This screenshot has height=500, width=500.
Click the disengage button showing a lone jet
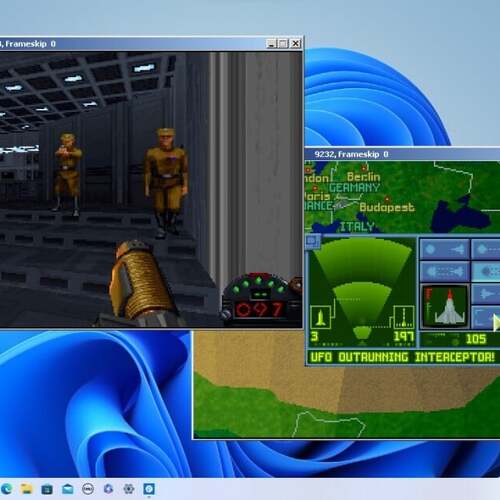point(486,293)
